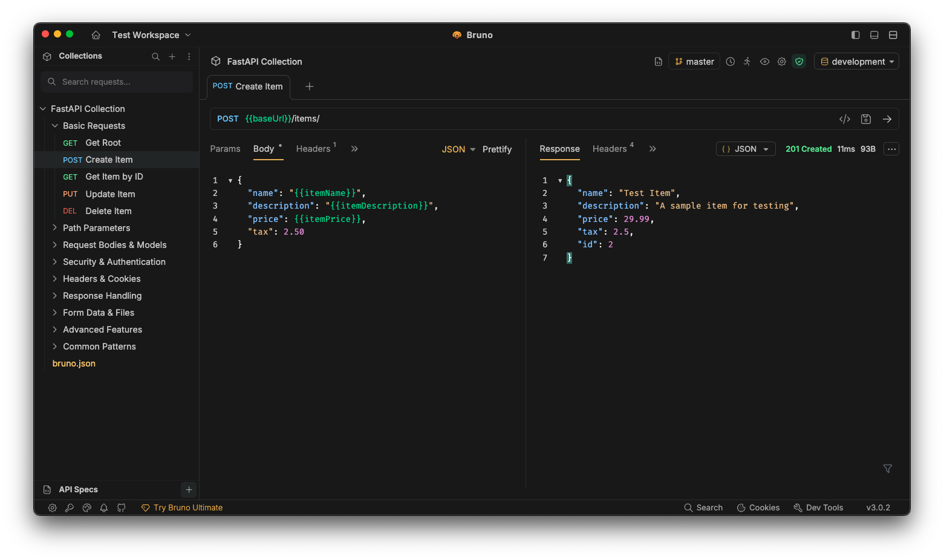Screen dimensions: 944x560
Task: Click the response filter funnel icon
Action: 887,469
